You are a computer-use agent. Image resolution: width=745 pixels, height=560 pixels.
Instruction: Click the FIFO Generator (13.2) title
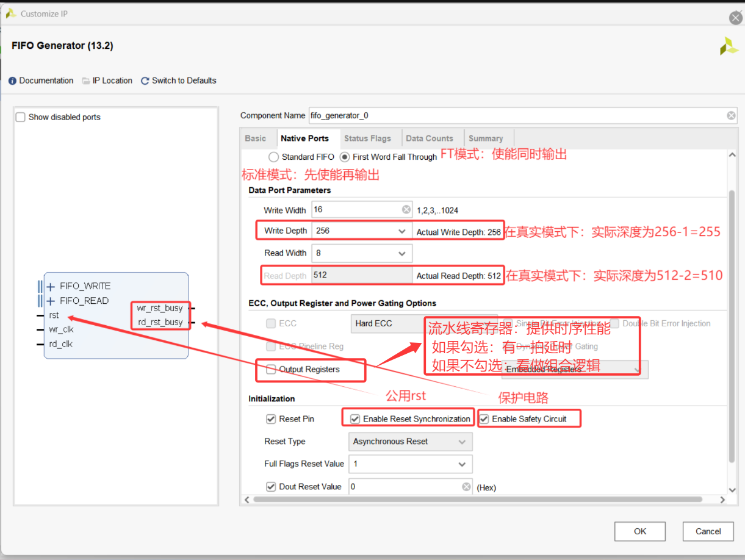point(62,46)
